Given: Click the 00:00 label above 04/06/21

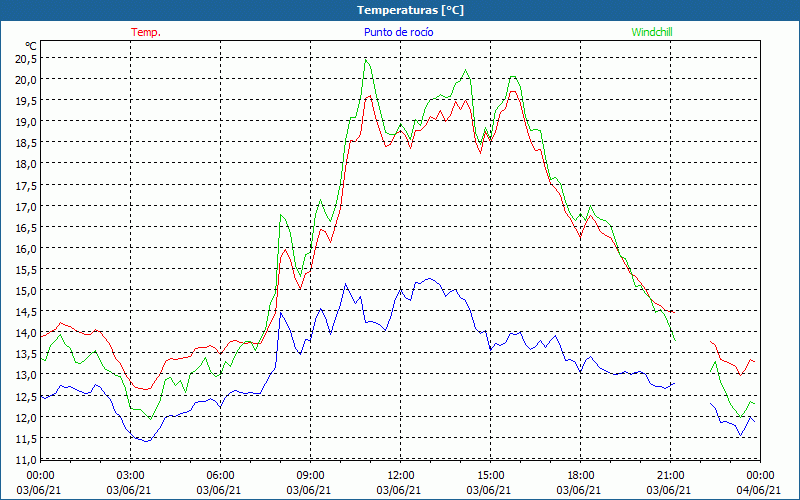Looking at the screenshot, I should [x=760, y=476].
